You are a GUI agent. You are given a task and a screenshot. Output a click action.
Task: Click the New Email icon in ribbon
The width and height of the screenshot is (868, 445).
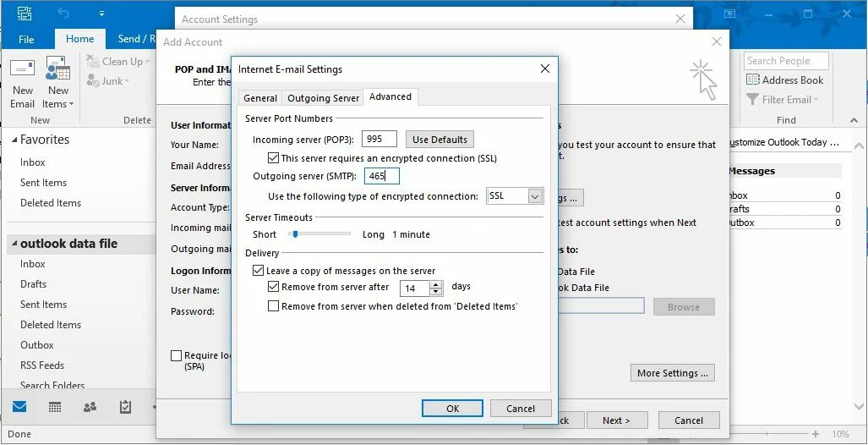tap(23, 69)
